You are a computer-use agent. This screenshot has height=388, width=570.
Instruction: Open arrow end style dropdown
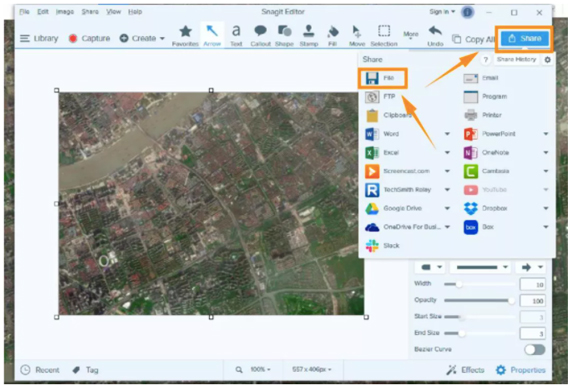click(x=531, y=267)
